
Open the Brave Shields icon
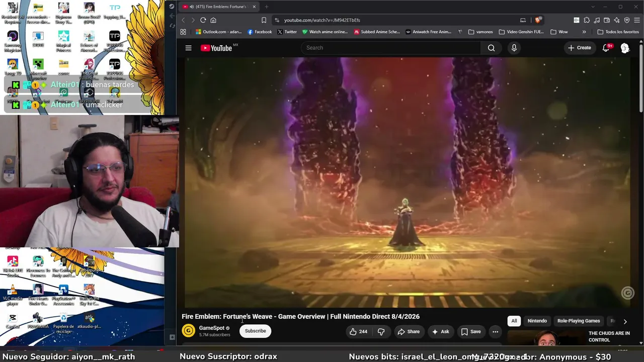coord(538,20)
